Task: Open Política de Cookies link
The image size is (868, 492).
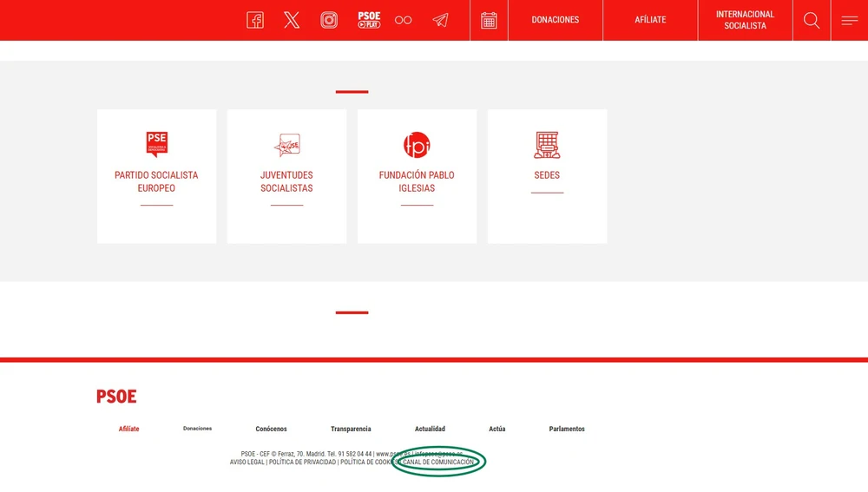Action: (369, 462)
